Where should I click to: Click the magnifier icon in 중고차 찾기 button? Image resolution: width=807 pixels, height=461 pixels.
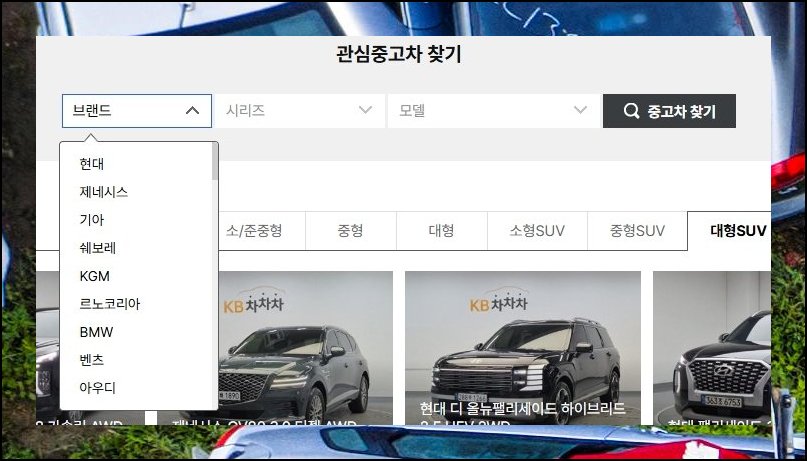pyautogui.click(x=631, y=111)
